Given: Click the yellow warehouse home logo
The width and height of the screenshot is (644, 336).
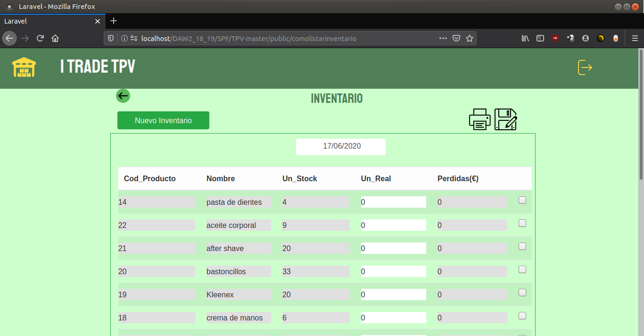Looking at the screenshot, I should point(24,67).
